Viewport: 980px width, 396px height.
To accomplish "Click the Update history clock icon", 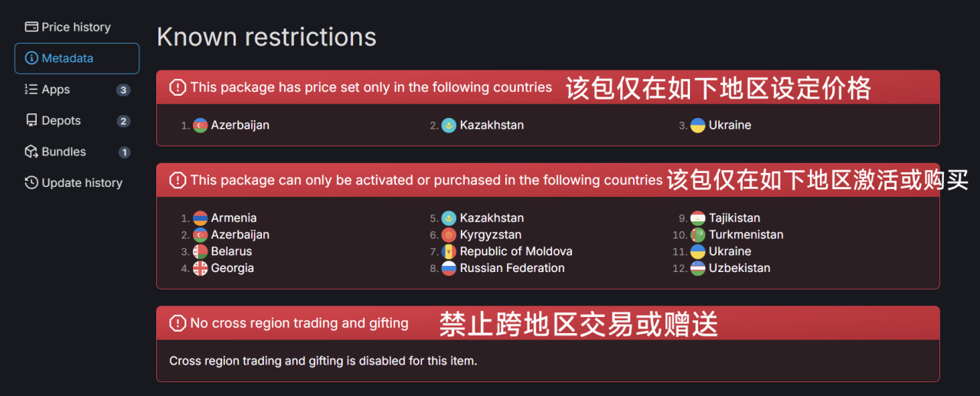I will (31, 183).
